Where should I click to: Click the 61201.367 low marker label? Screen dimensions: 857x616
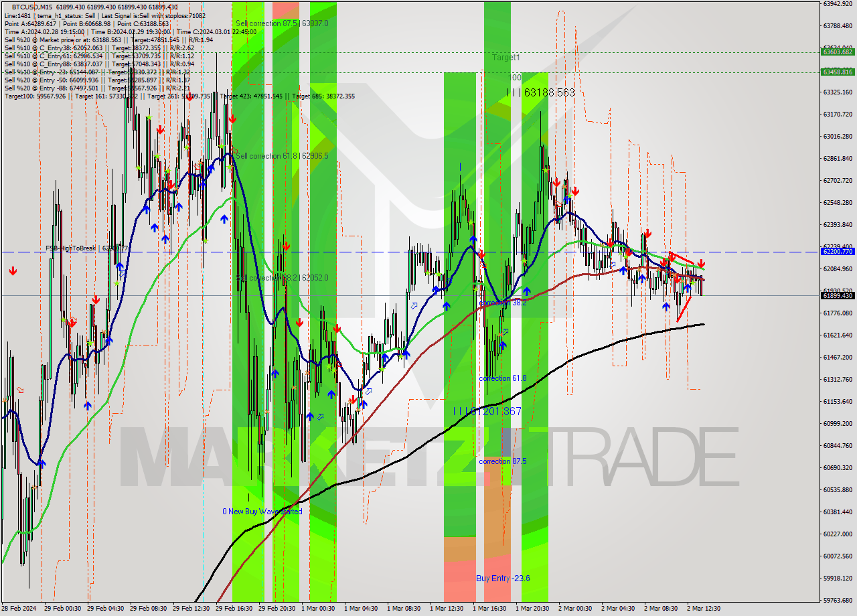click(x=487, y=411)
